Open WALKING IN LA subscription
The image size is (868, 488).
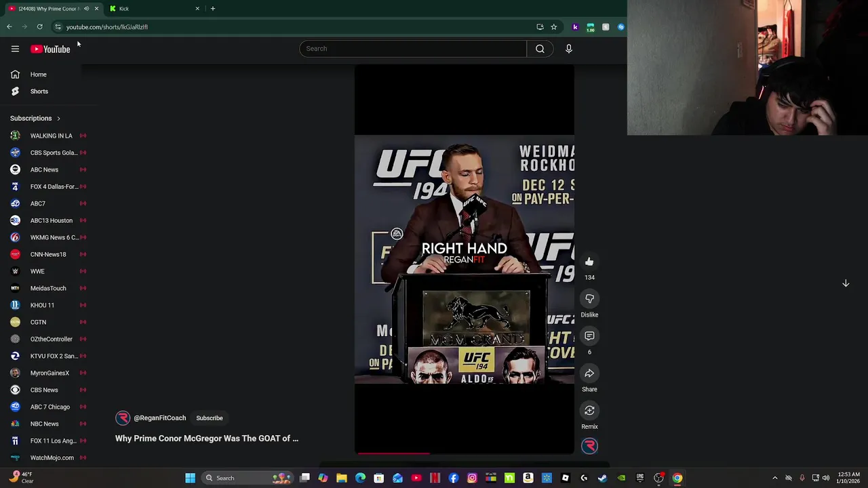pyautogui.click(x=47, y=136)
